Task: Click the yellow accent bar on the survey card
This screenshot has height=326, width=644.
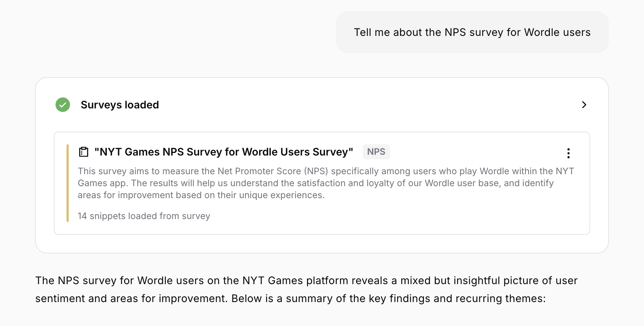Action: [x=68, y=183]
